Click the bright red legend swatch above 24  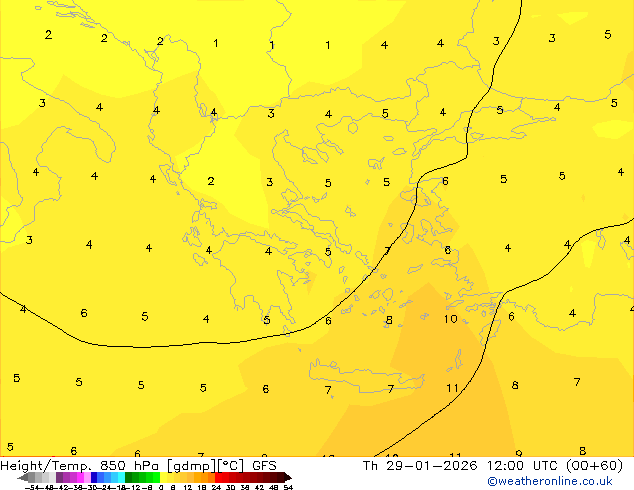click(218, 477)
